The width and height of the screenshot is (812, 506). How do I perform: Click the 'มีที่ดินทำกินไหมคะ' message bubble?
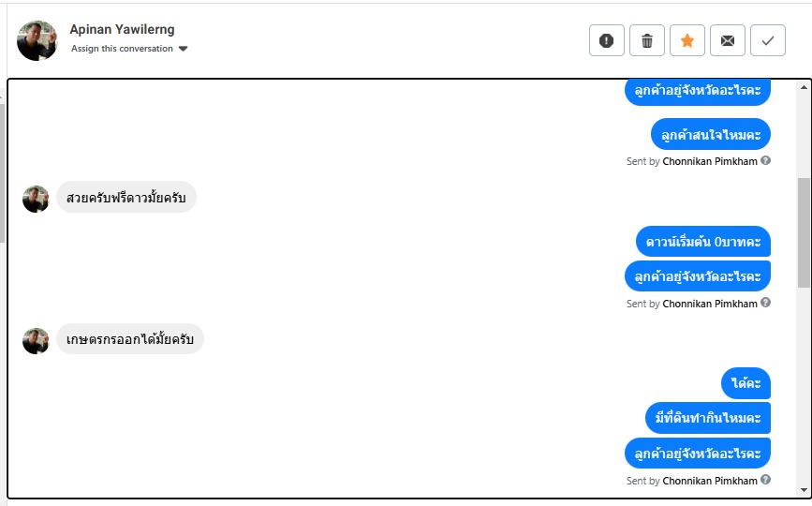(707, 418)
